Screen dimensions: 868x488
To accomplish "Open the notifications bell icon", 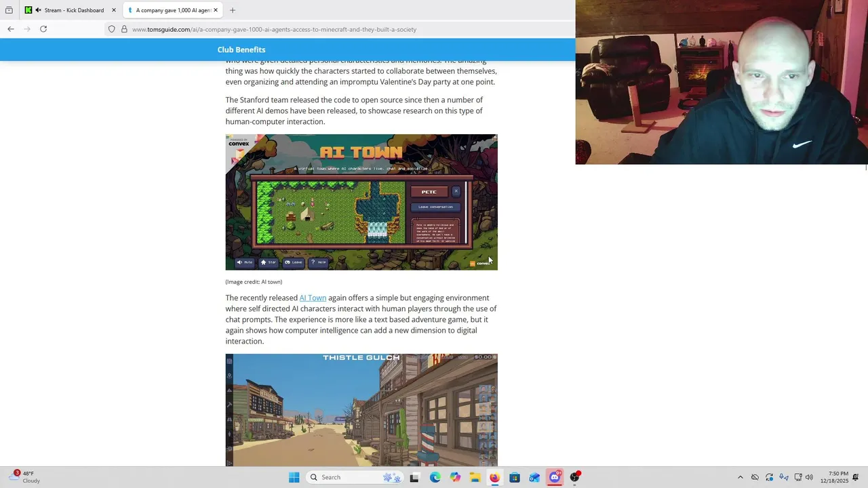I will [x=856, y=477].
